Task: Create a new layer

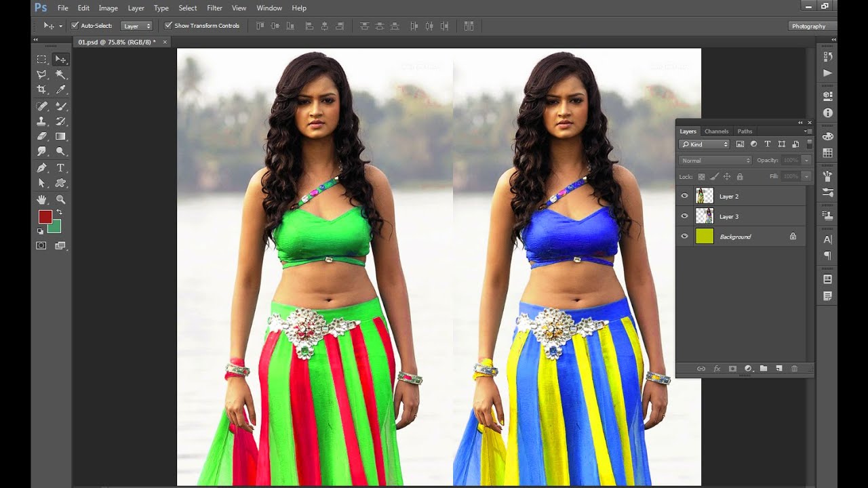Action: [x=779, y=369]
